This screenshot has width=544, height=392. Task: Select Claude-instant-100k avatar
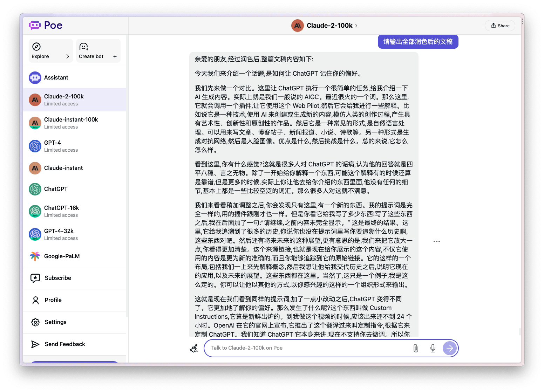tap(35, 123)
